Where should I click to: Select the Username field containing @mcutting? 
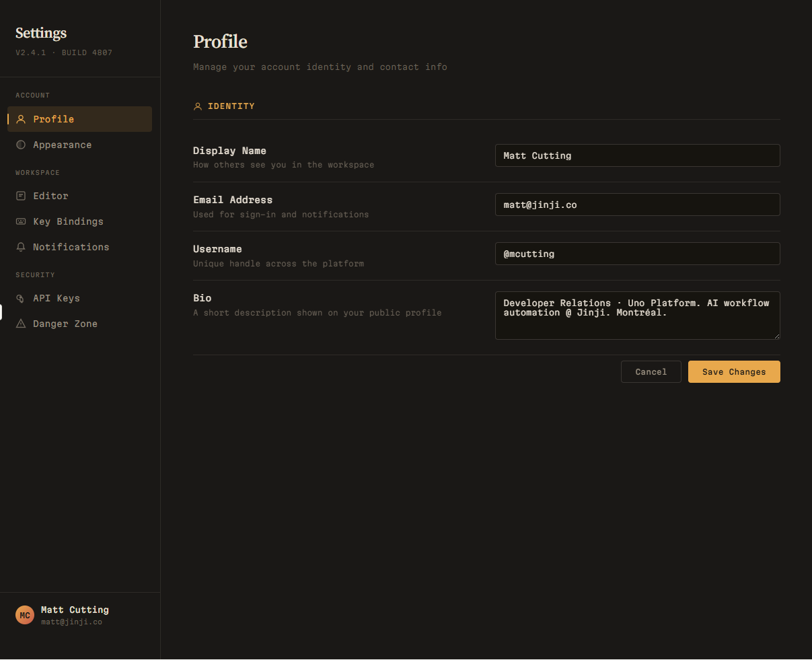(x=637, y=254)
